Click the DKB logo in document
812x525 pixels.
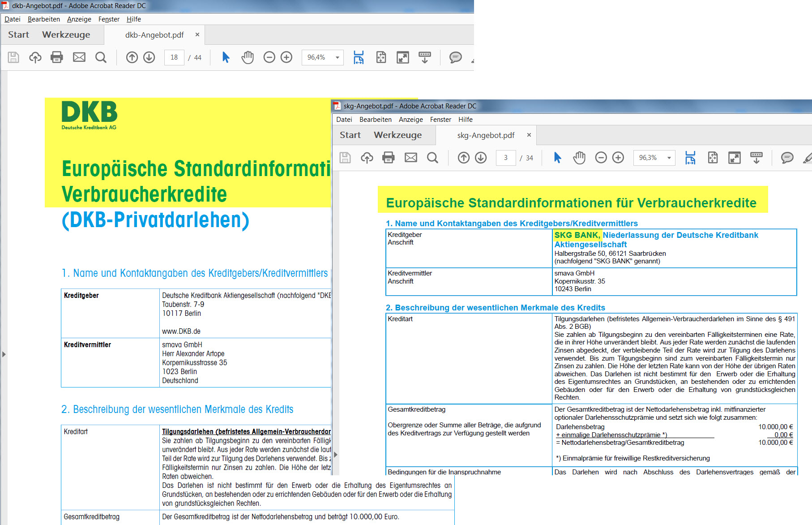[89, 115]
